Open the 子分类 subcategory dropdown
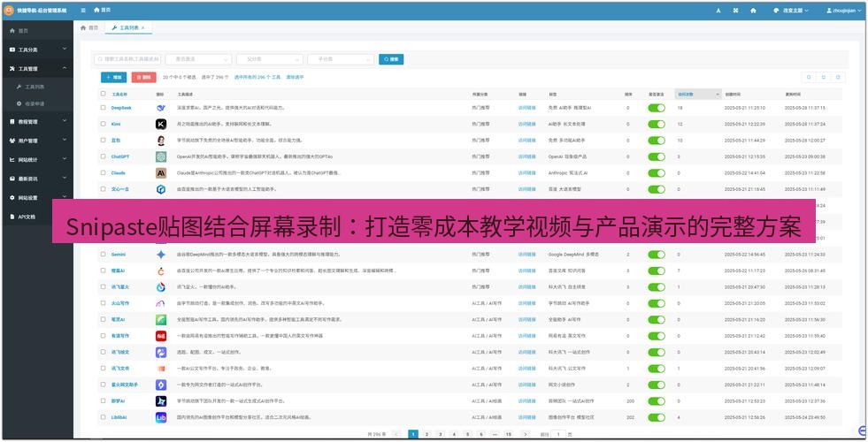This screenshot has height=442, width=868. tap(341, 59)
